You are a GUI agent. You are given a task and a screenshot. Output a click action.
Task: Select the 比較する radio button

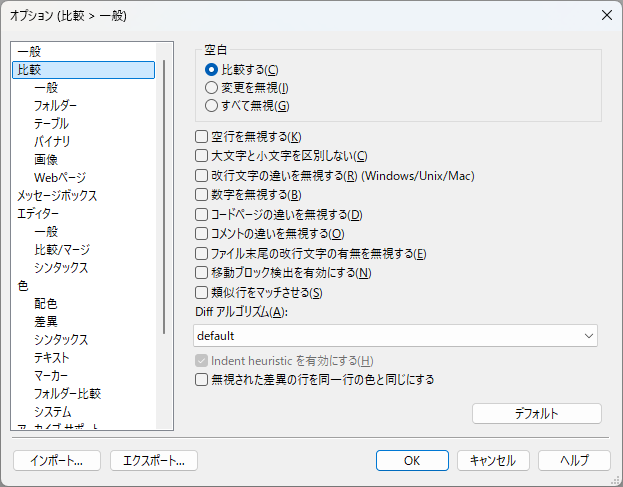[211, 70]
